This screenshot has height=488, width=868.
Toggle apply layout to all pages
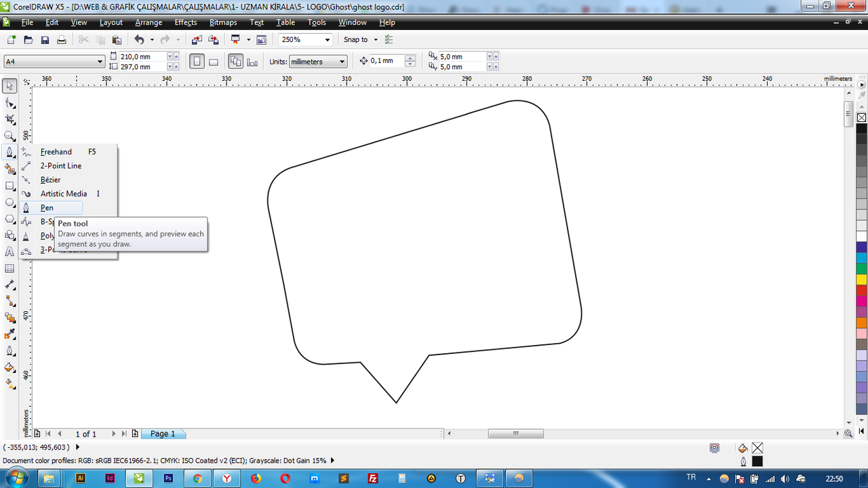point(235,62)
